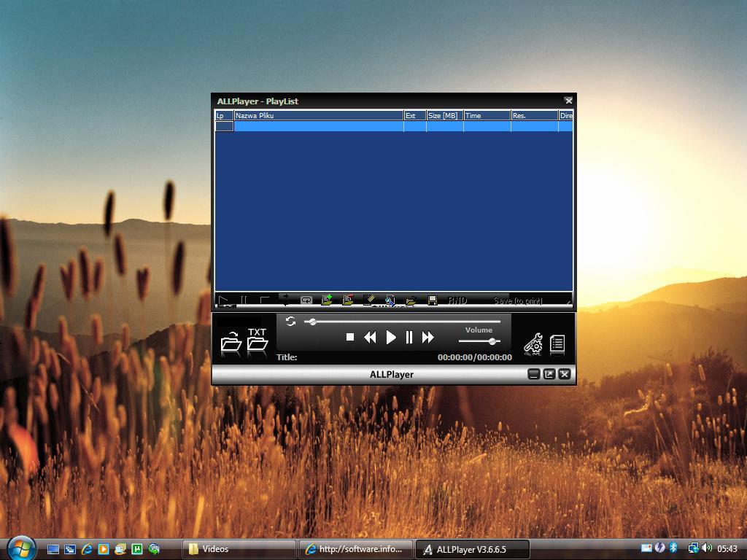Add files to playlist with green plus folder icon

(328, 299)
